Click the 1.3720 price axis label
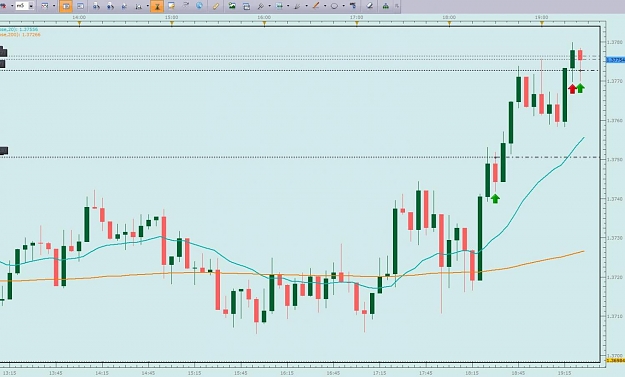Image resolution: width=625 pixels, height=377 pixels. [x=615, y=277]
